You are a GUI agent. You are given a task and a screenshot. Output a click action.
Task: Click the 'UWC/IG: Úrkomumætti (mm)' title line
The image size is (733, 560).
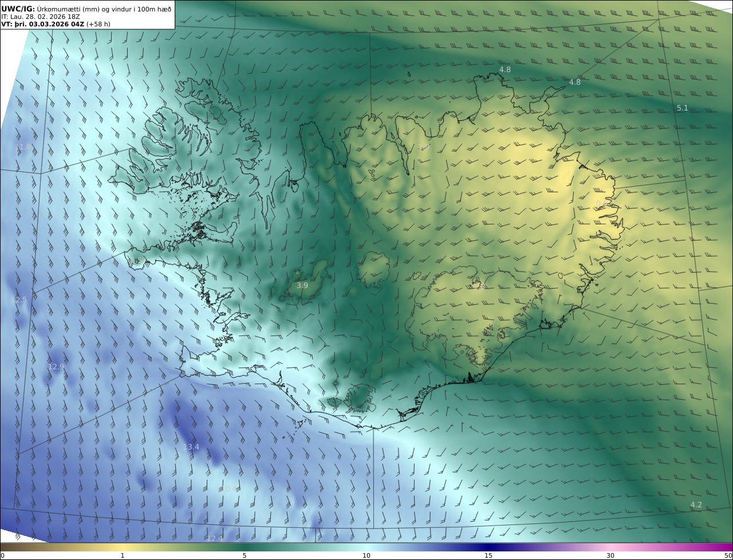click(x=86, y=9)
